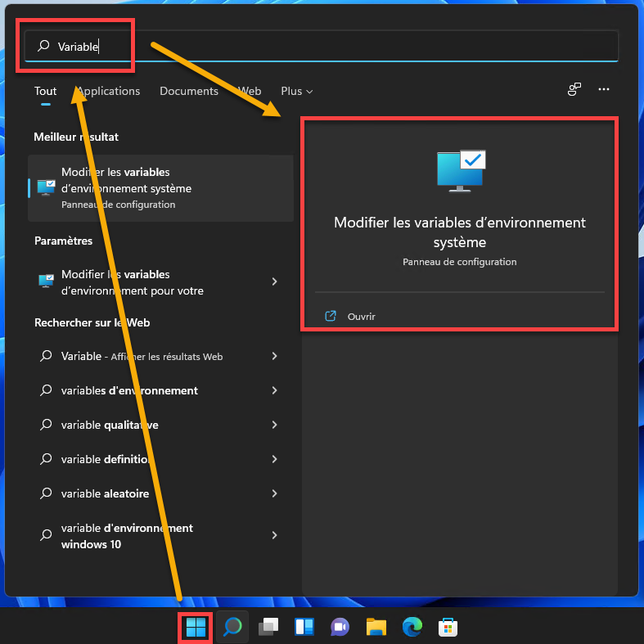Click monitor icon of Paramètres result
644x644 pixels.
[x=46, y=281]
